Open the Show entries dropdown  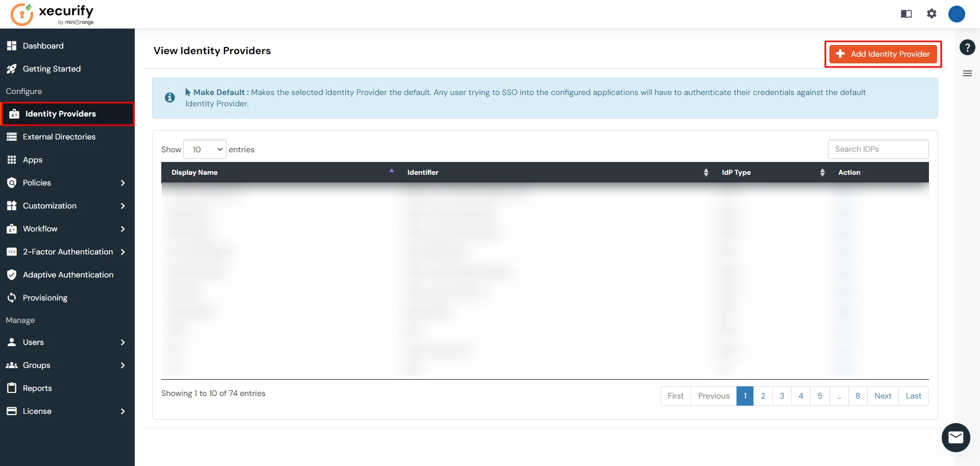click(204, 149)
